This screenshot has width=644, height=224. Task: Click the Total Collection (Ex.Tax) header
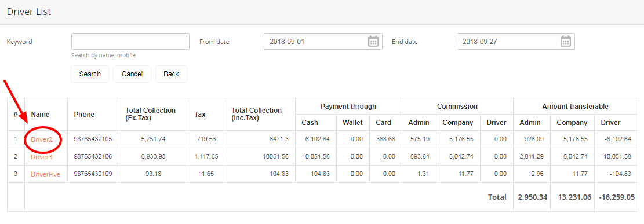click(151, 115)
